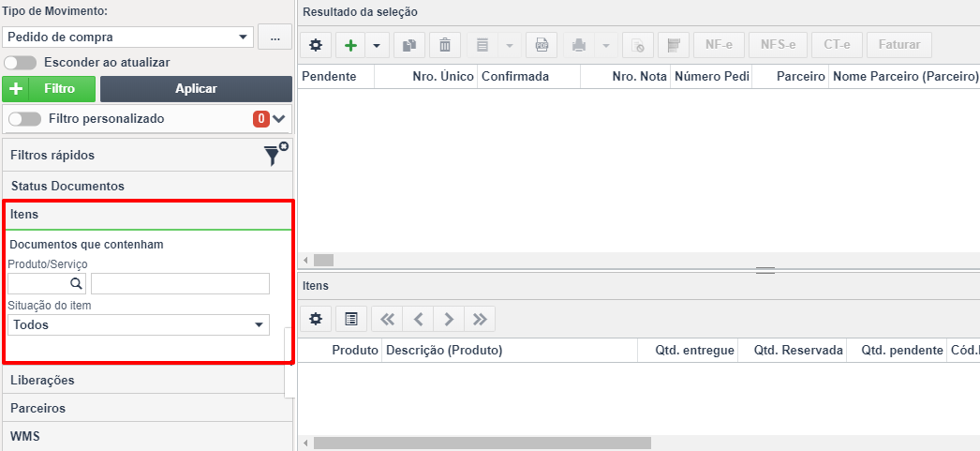Viewport: 980px width, 451px height.
Task: Click the Faturar button
Action: (x=899, y=45)
